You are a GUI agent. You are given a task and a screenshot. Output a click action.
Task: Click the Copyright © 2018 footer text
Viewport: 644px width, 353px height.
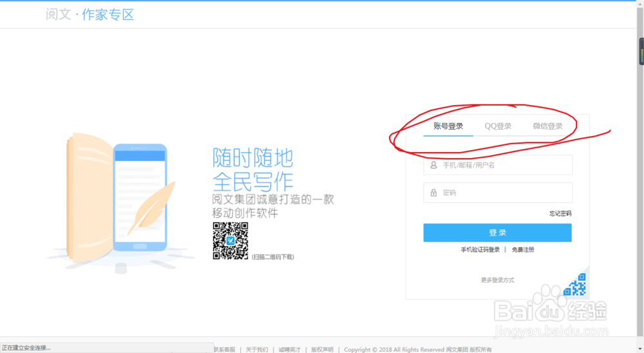point(418,350)
